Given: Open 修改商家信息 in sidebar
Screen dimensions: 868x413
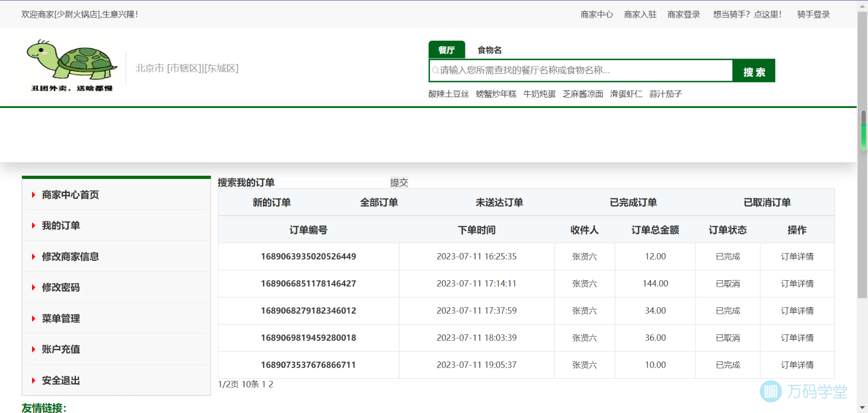Looking at the screenshot, I should click(71, 256).
